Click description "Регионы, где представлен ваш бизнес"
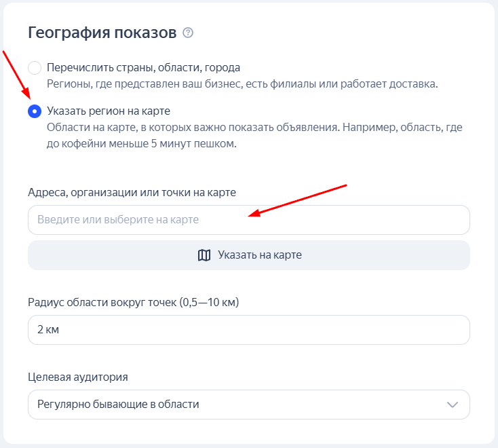Screen dimensions: 498x448 click(242, 84)
